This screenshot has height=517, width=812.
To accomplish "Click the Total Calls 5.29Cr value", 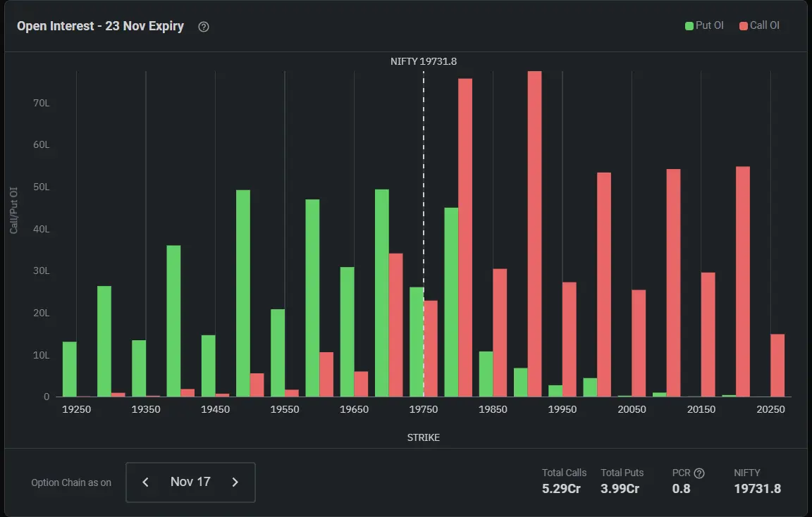I will [561, 489].
